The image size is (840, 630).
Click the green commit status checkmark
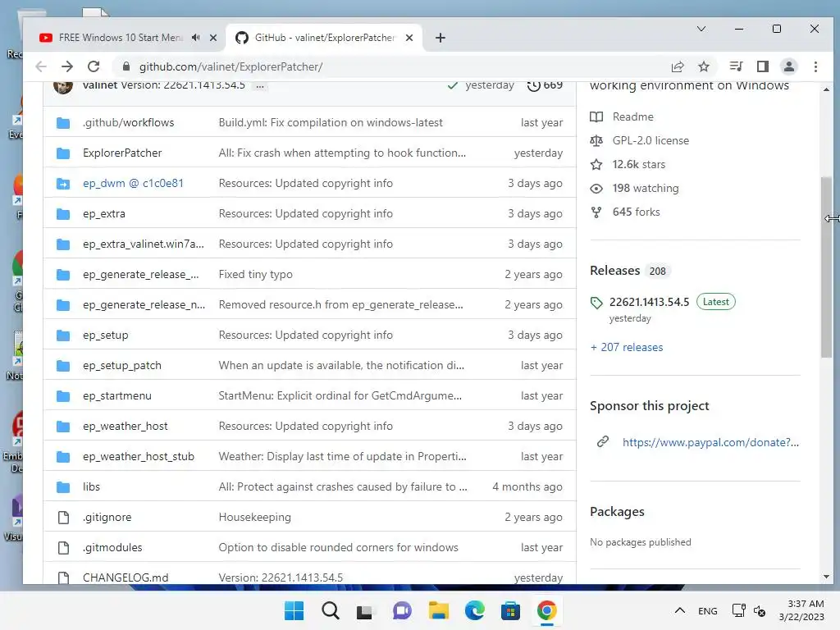pos(453,85)
